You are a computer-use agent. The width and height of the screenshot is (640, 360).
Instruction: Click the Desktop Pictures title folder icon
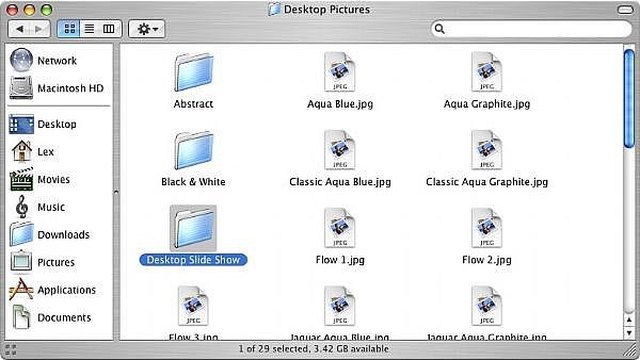click(x=275, y=9)
